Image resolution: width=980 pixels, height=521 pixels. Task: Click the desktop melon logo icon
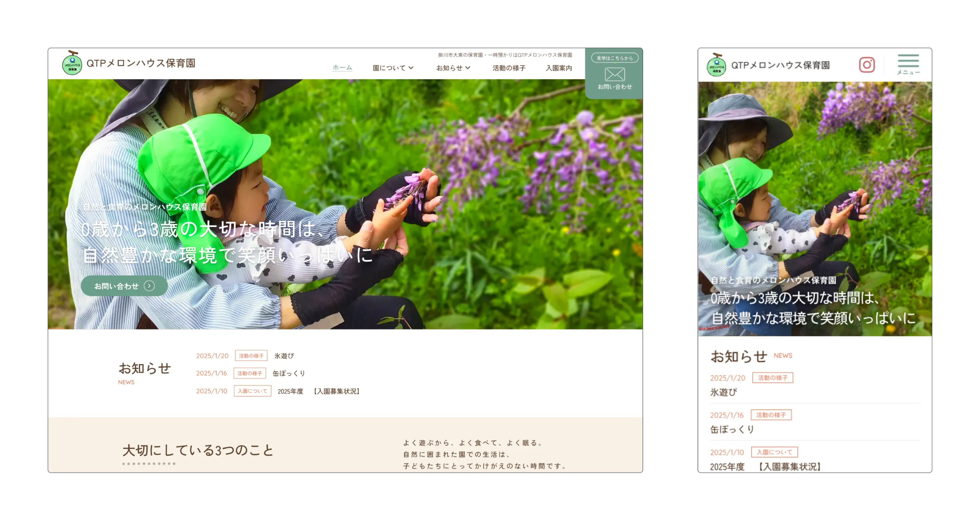click(72, 63)
